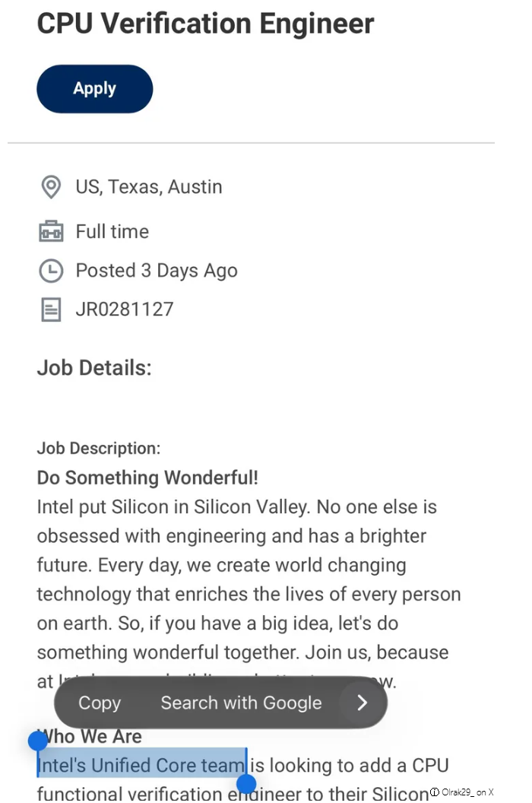Screen dimensions: 532x803
Task: Click the clock Posted icon
Action: coord(51,271)
